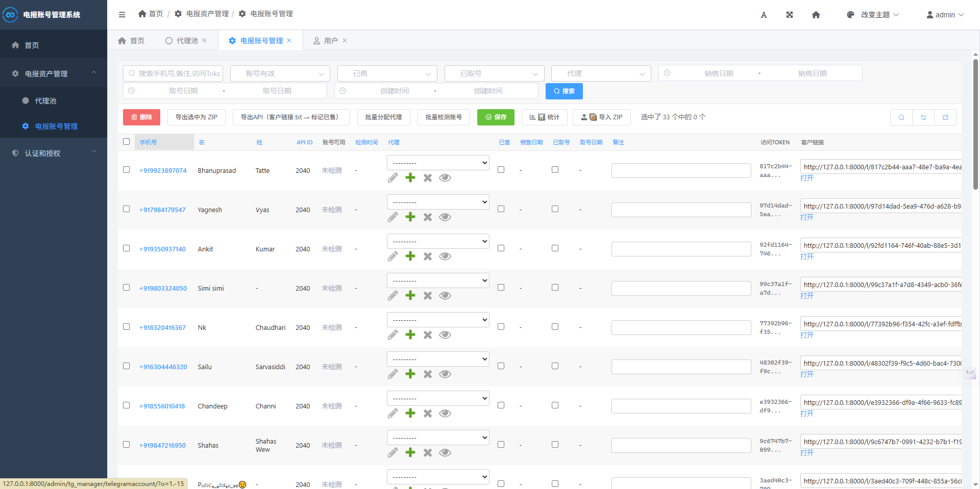This screenshot has width=980, height=489.
Task: Click the hamburger menu collapse icon
Action: click(122, 14)
